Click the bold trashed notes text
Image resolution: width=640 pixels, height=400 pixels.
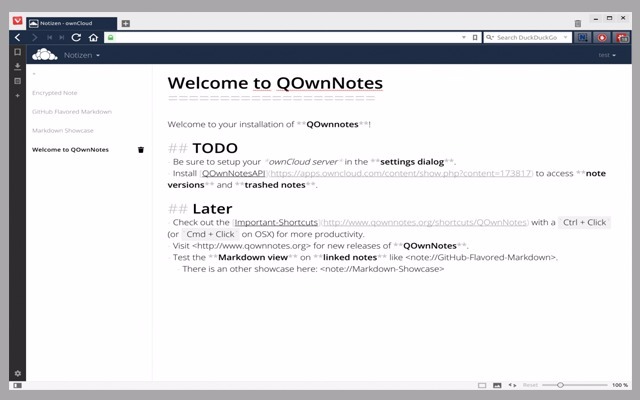click(x=275, y=185)
